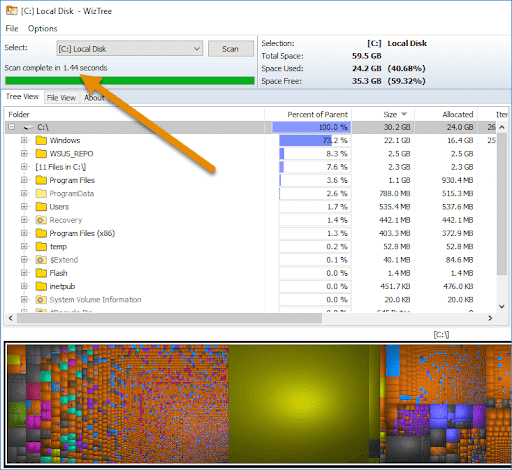The image size is (512, 470).
Task: Click the temp folder icon
Action: (x=41, y=247)
